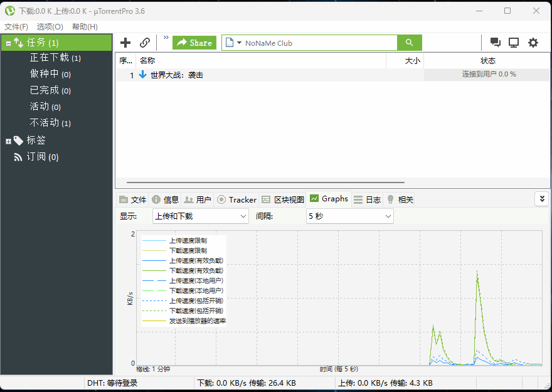Open the 文件(F) menu

(x=16, y=27)
